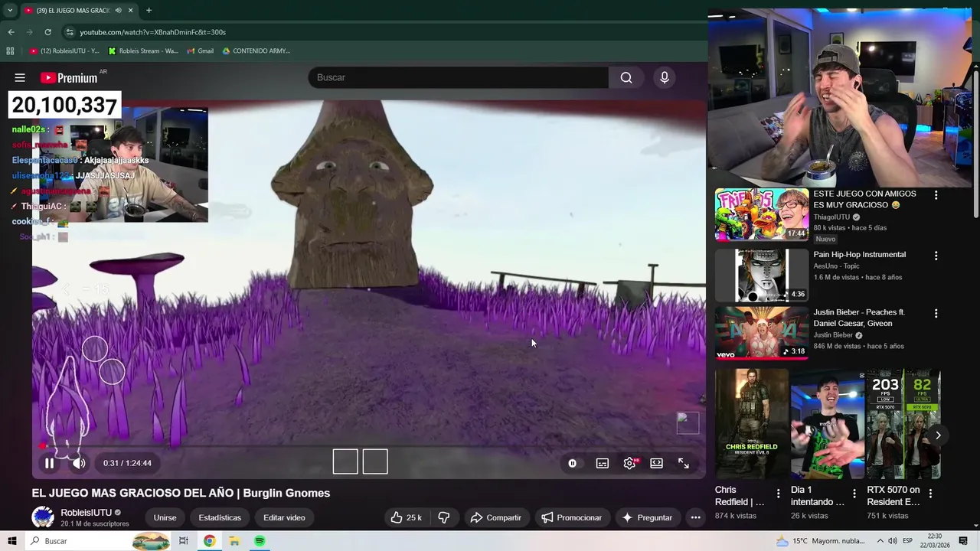Open Promocionar for this video
Image resolution: width=980 pixels, height=551 pixels.
[x=571, y=517]
